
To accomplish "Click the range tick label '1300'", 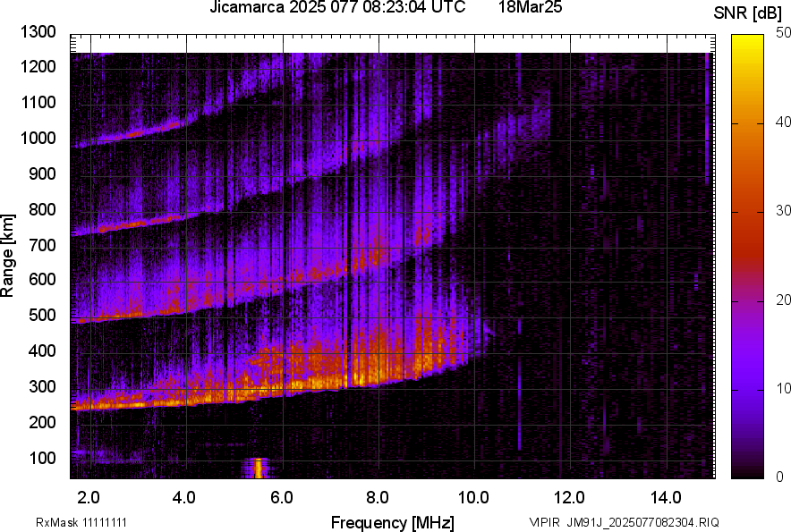I will 38,32.
